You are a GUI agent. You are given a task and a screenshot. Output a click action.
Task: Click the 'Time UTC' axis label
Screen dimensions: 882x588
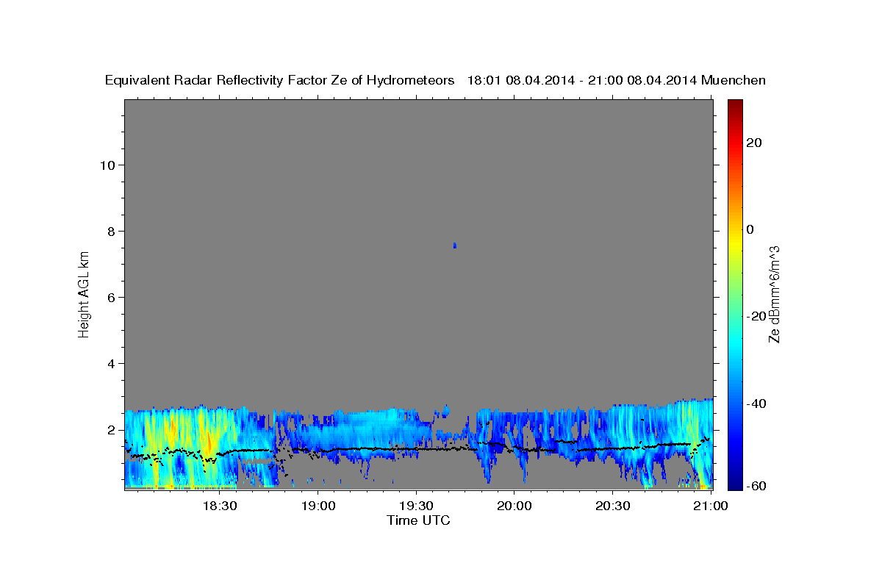coord(418,520)
